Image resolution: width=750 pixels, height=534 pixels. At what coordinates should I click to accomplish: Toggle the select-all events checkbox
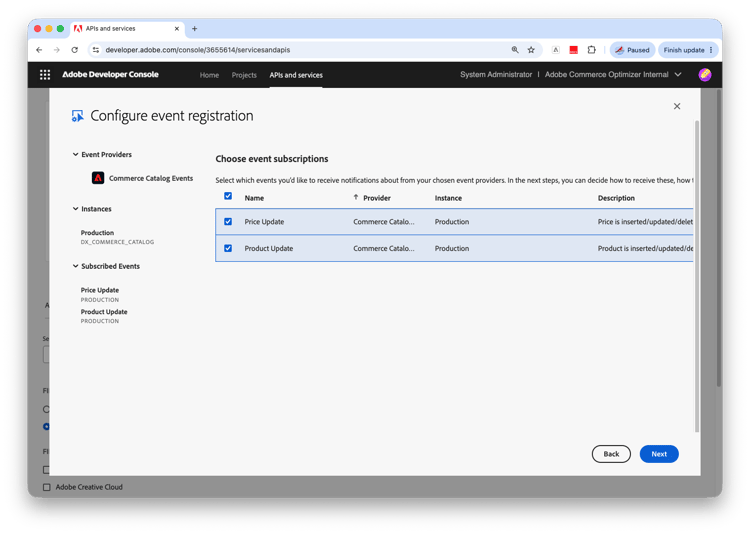click(228, 196)
